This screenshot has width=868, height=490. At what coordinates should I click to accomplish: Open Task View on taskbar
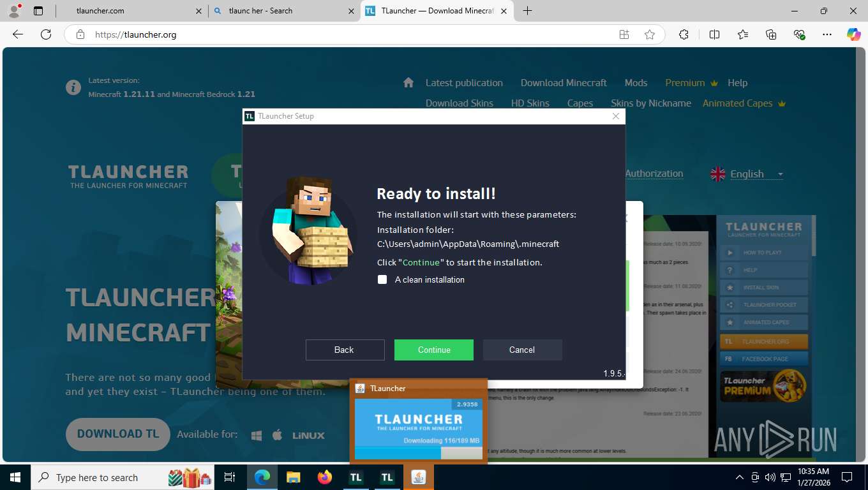pos(230,477)
